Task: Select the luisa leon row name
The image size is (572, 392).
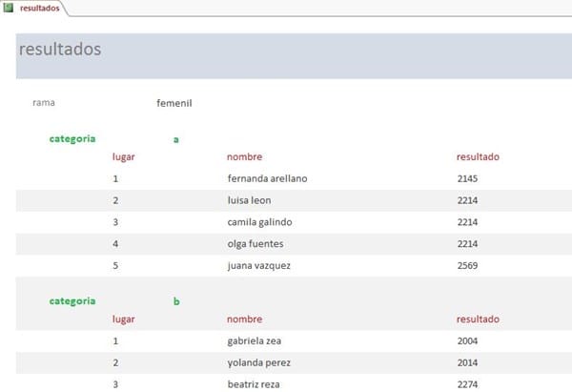Action: (252, 200)
